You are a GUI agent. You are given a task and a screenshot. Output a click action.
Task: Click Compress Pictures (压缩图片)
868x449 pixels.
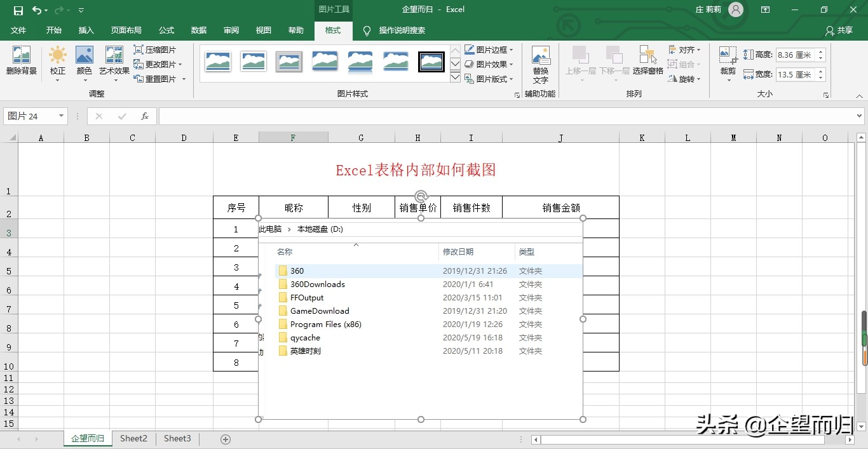tap(155, 50)
